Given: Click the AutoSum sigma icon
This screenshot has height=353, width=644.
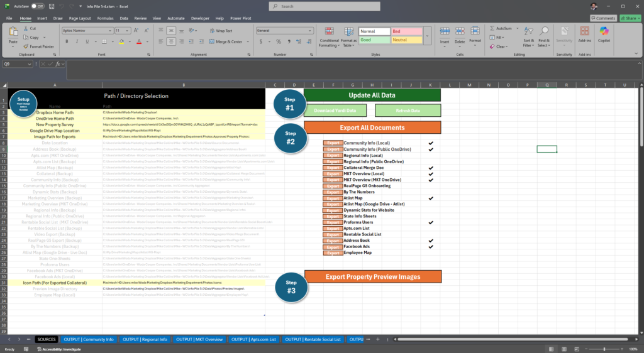Looking at the screenshot, I should click(x=492, y=28).
